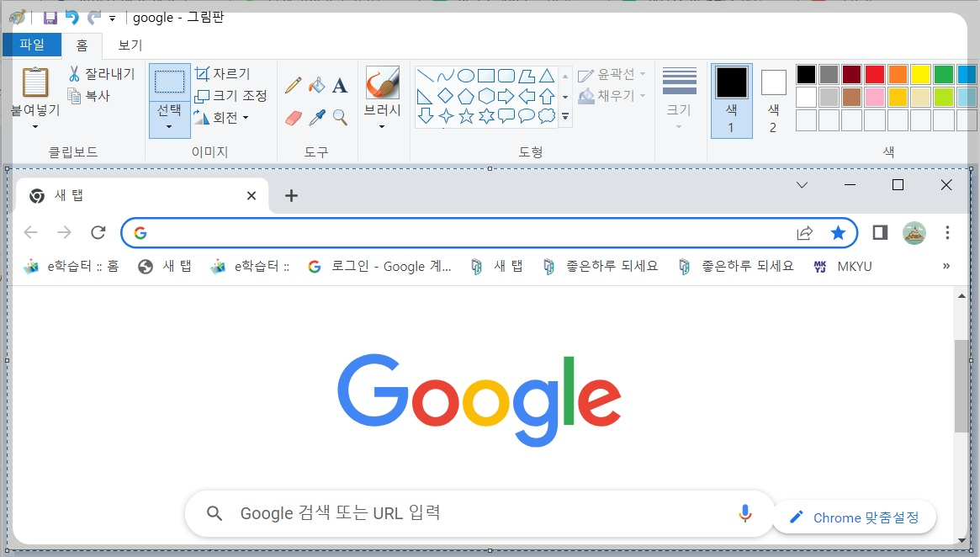Click the Chrome side panel icon
This screenshot has width=980, height=557.
[x=880, y=233]
